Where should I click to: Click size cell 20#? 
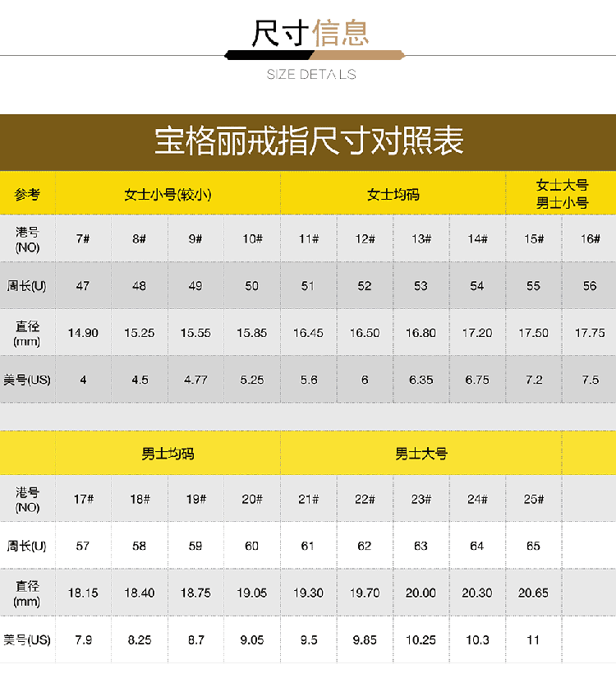252,499
